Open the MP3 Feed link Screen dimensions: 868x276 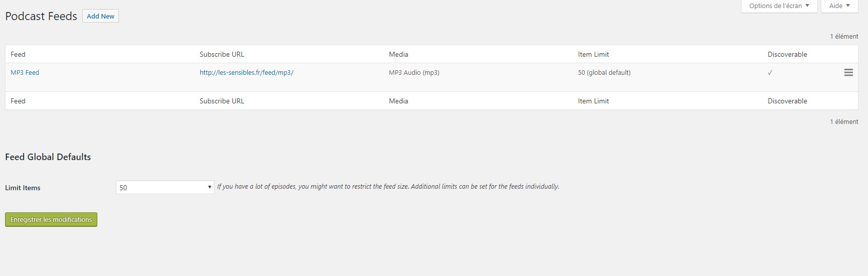click(25, 73)
